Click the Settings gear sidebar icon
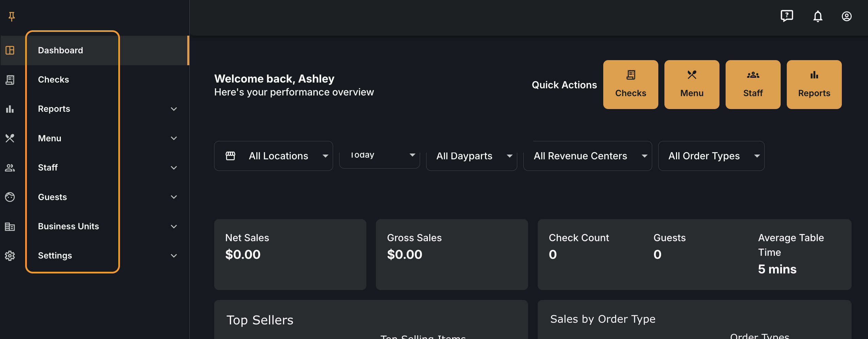Viewport: 868px width, 339px height. point(10,256)
